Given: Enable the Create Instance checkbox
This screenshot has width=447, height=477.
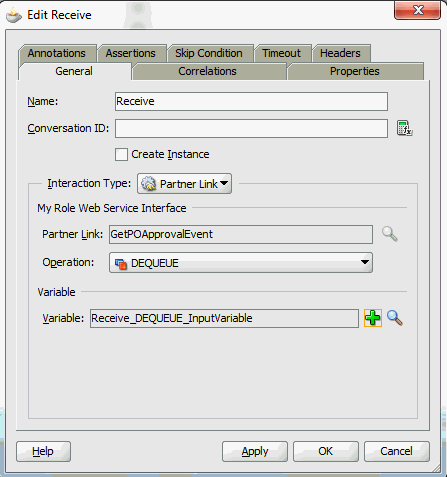Looking at the screenshot, I should coord(121,155).
